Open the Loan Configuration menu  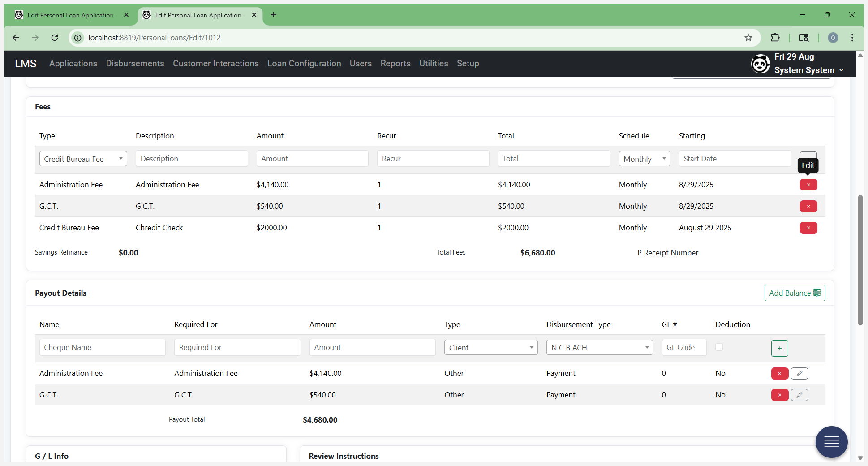click(304, 64)
